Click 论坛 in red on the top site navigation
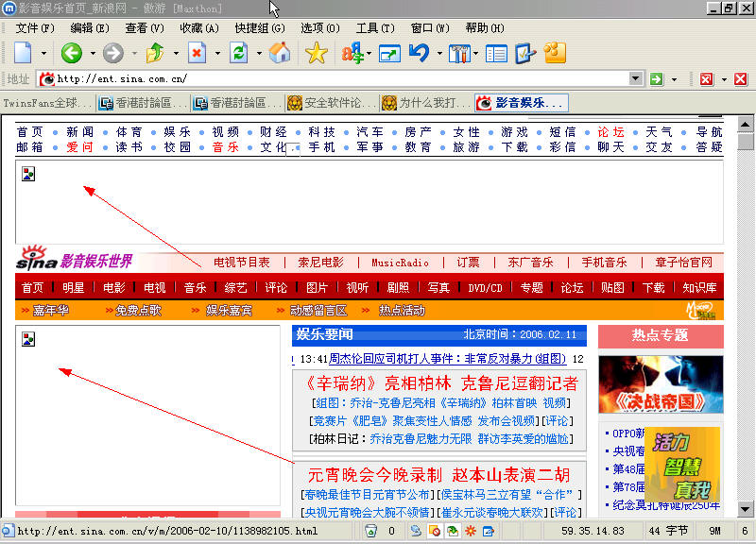756x544 pixels. point(610,132)
